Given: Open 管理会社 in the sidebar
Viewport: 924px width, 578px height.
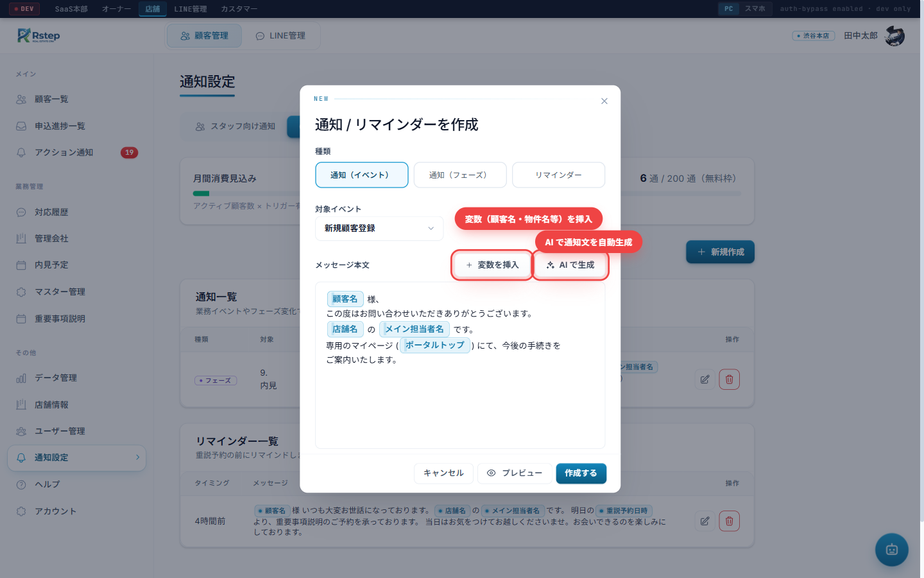Looking at the screenshot, I should click(77, 238).
